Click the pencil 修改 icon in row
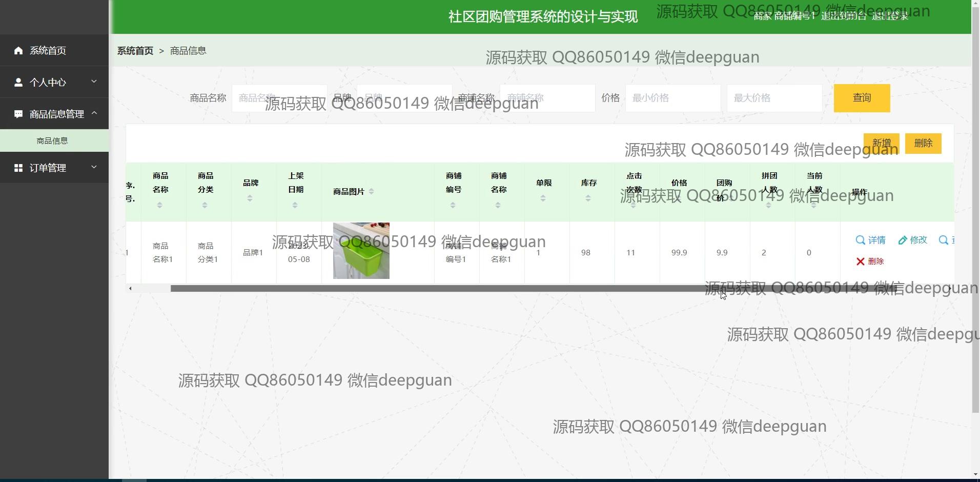The height and width of the screenshot is (482, 980). click(x=903, y=240)
